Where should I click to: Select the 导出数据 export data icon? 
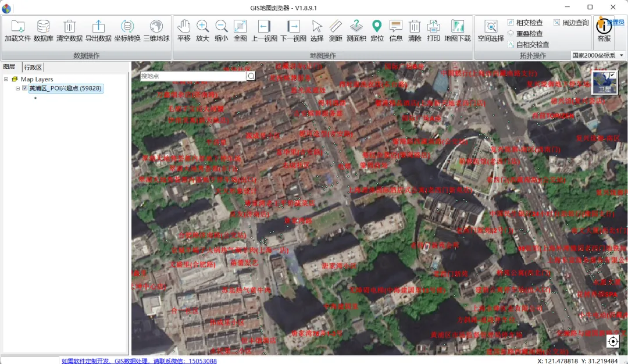pyautogui.click(x=98, y=26)
